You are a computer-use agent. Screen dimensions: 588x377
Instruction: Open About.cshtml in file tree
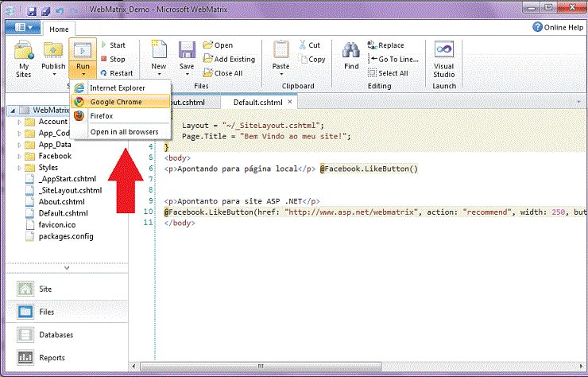click(55, 202)
